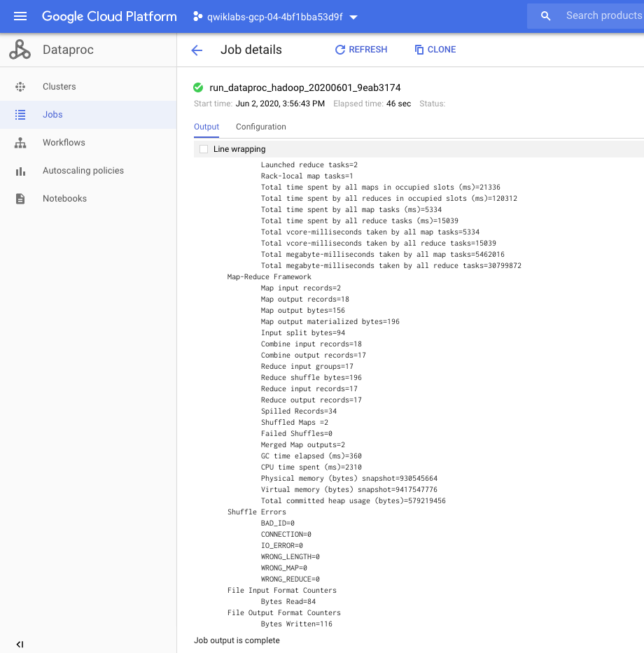Click the CLONE button

click(435, 50)
